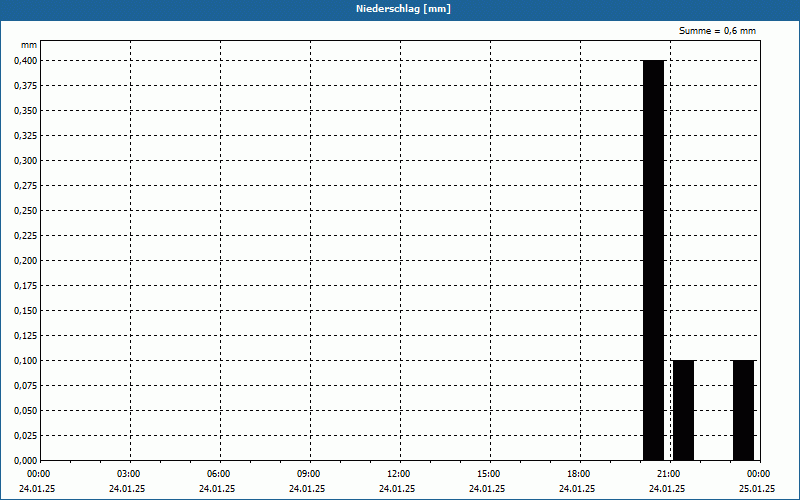800x500 pixels.
Task: Click the Niederschlag [mm] chart title
Action: 403,9
